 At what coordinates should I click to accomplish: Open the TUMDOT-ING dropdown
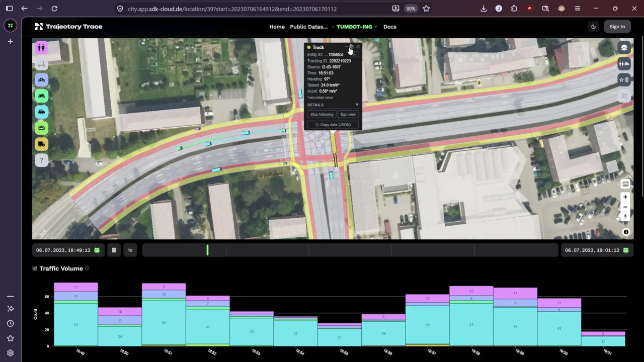(x=356, y=27)
